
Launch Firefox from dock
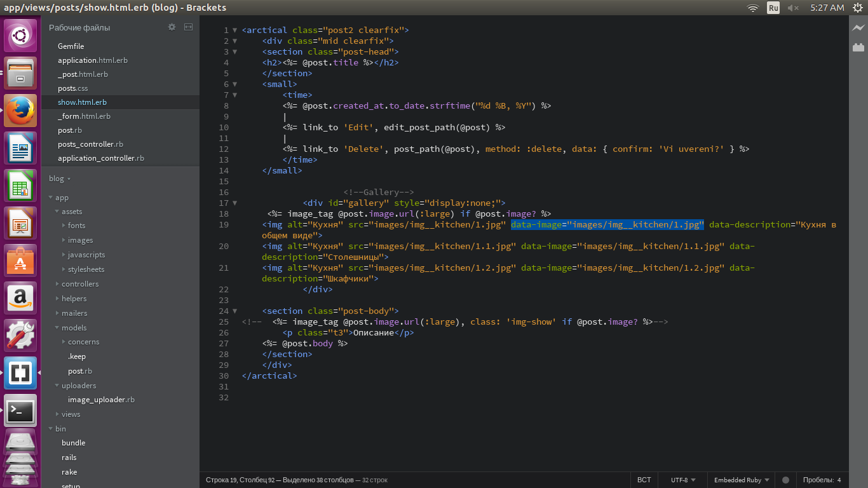[20, 111]
